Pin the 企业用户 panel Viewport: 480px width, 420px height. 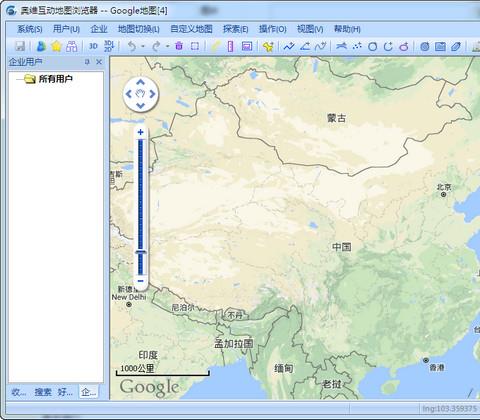pyautogui.click(x=87, y=62)
